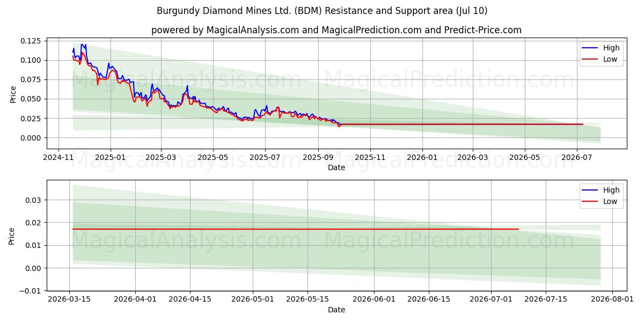Screen dimensions: 644x322
Task: Click the '2026-04-01' date label
Action: coord(135,301)
